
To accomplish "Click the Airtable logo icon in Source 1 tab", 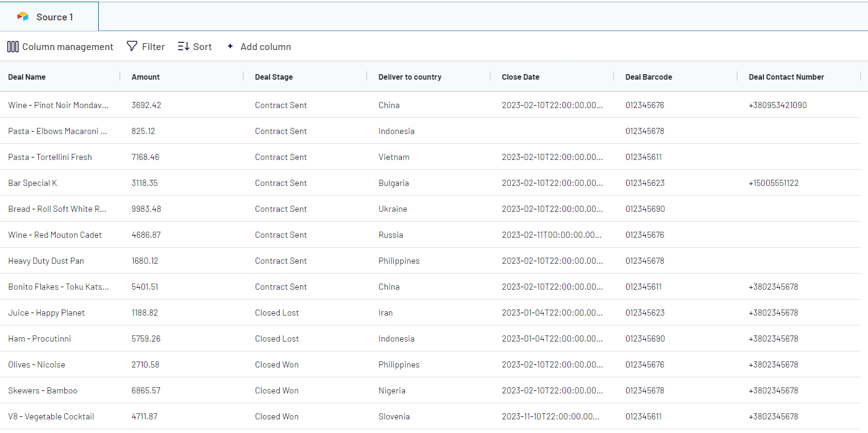I will click(x=23, y=17).
